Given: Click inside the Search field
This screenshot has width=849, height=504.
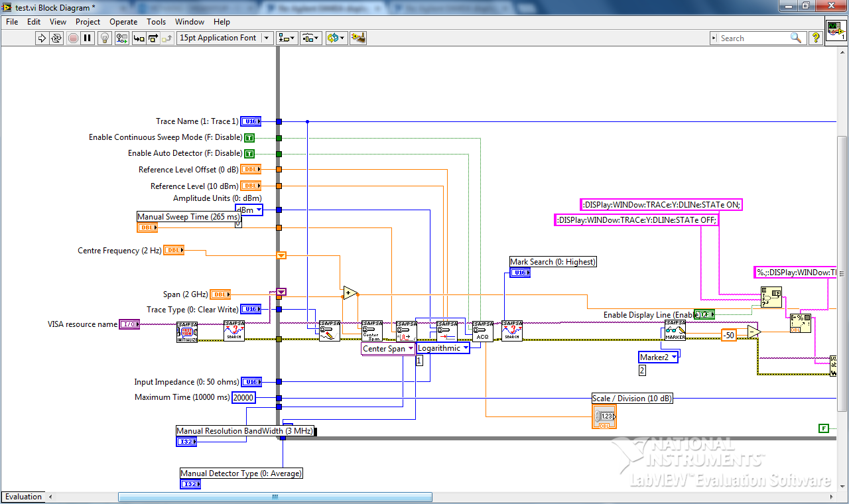Looking at the screenshot, I should click(758, 38).
